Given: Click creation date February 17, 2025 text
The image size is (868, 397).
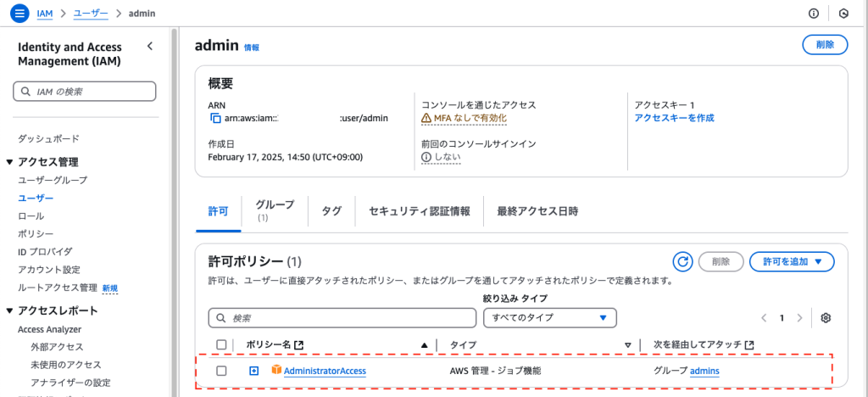Looking at the screenshot, I should tap(285, 157).
